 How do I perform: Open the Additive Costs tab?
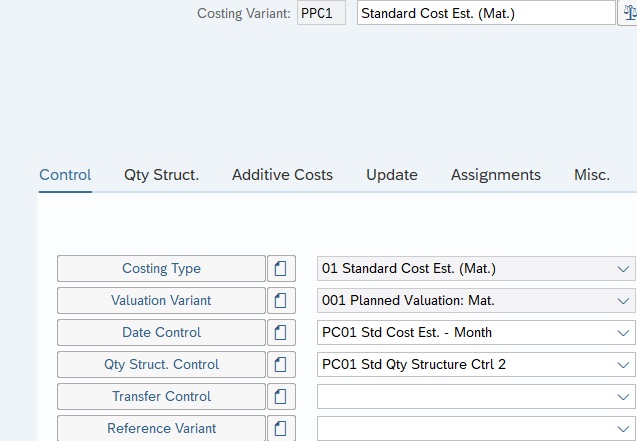[282, 175]
